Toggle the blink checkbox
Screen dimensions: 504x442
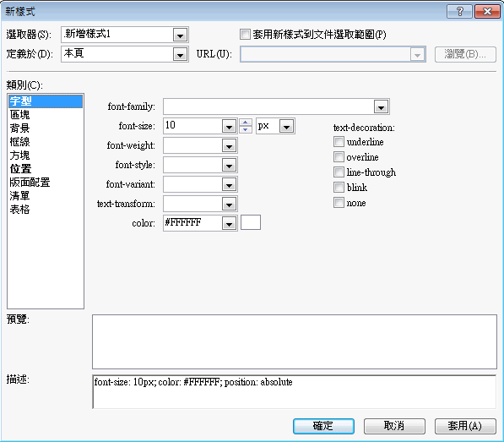pyautogui.click(x=339, y=188)
